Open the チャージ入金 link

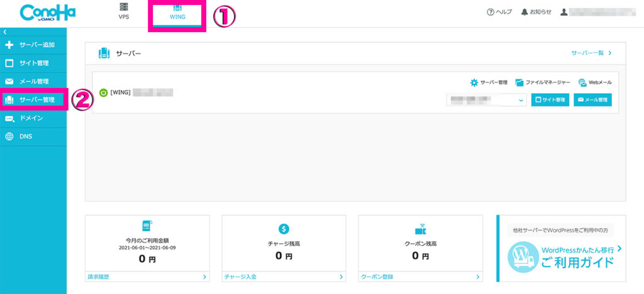284,277
